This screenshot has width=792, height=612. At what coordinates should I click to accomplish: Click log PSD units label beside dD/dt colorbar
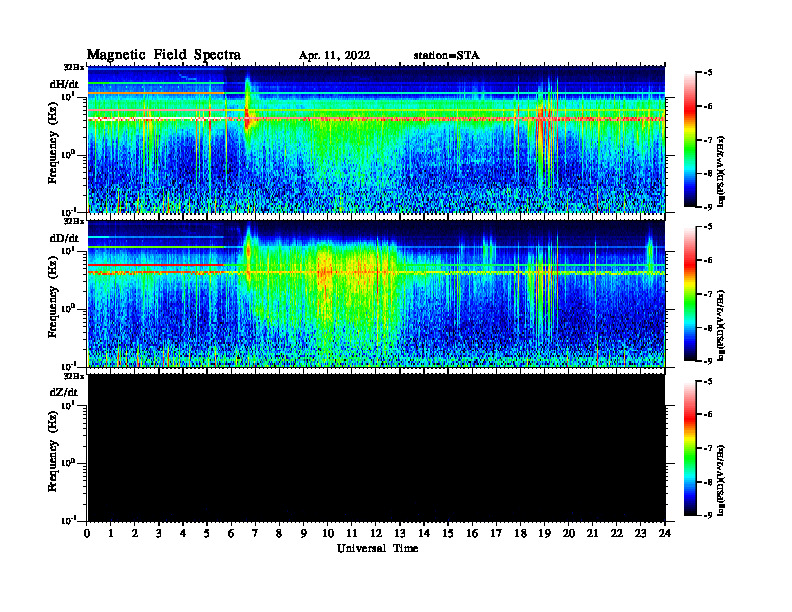[721, 325]
